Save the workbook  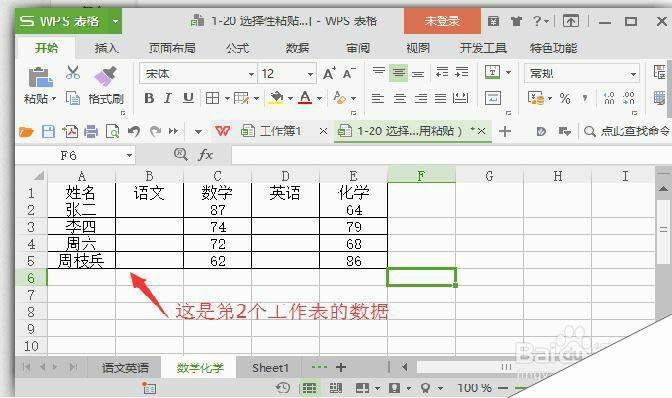48,131
